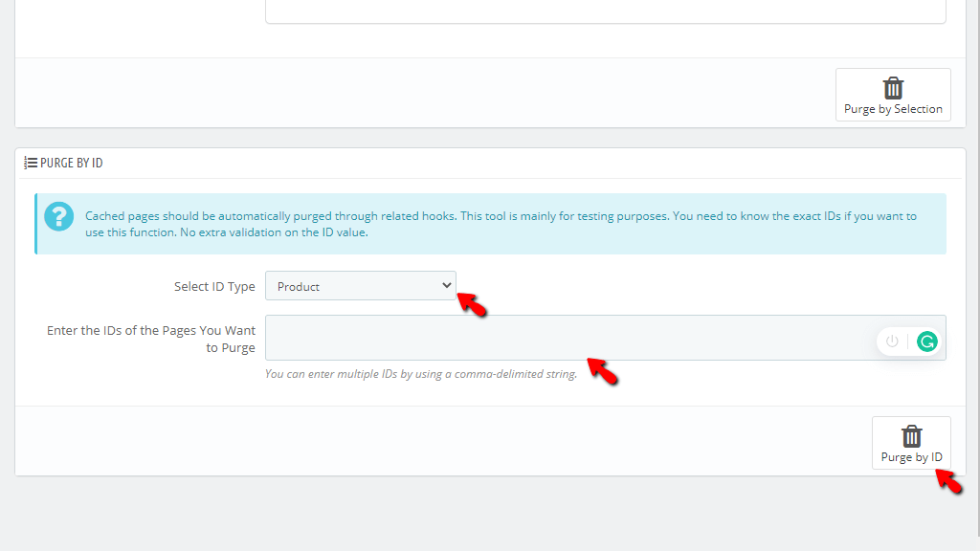980x551 pixels.
Task: Click the question mark info icon
Action: pos(58,217)
